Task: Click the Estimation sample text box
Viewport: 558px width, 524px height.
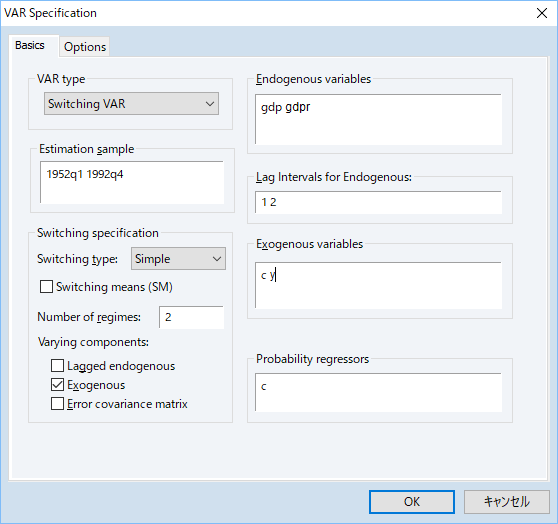Action: pyautogui.click(x=132, y=183)
